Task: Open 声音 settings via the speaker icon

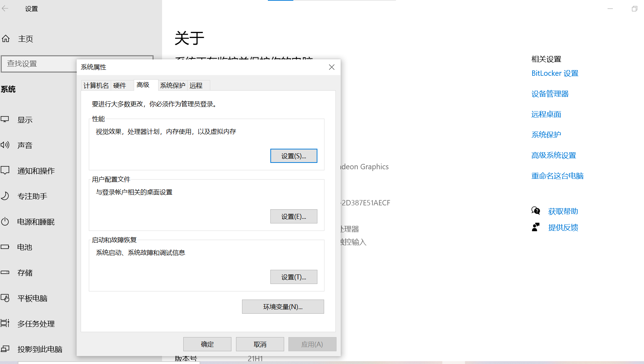Action: click(x=6, y=145)
